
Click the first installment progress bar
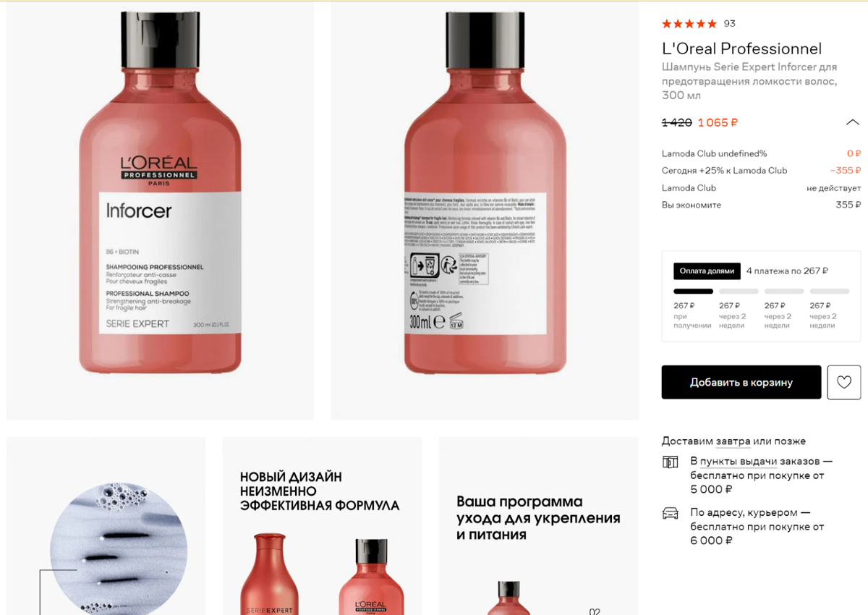(x=694, y=292)
